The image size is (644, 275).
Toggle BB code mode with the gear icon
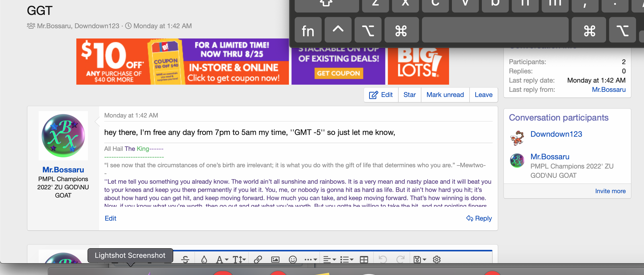pyautogui.click(x=437, y=259)
